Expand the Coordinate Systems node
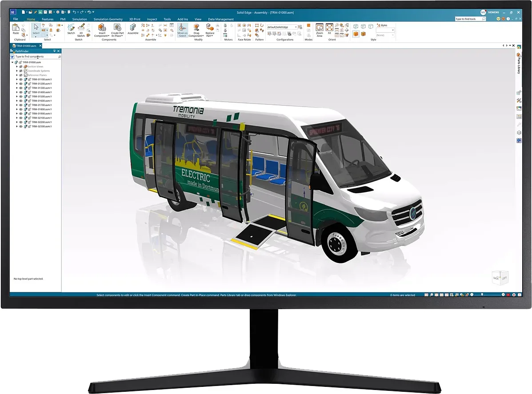532x394 pixels. pos(16,71)
